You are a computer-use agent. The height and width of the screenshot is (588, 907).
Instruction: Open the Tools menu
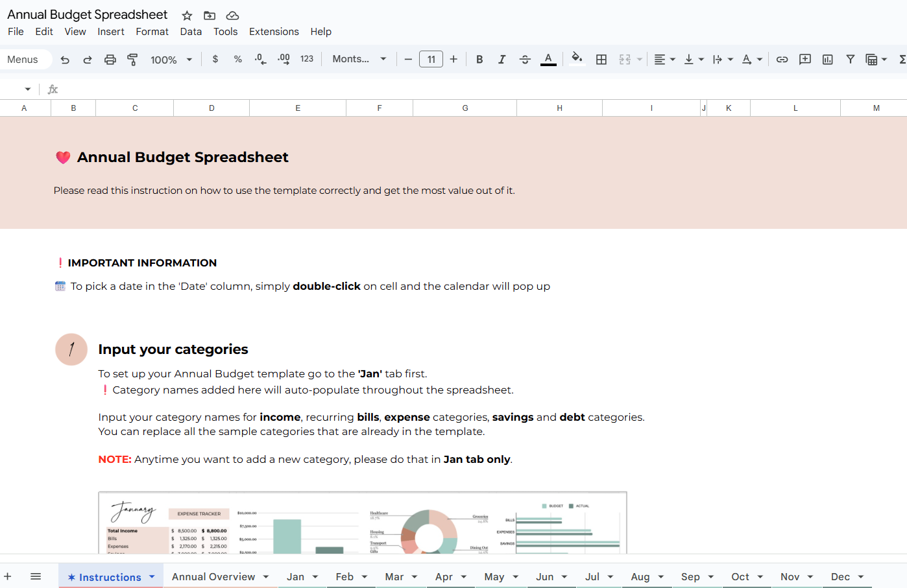tap(226, 31)
